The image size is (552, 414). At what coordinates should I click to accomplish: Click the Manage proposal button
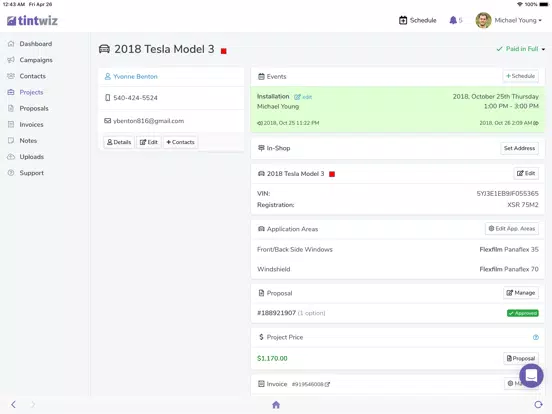coord(521,293)
